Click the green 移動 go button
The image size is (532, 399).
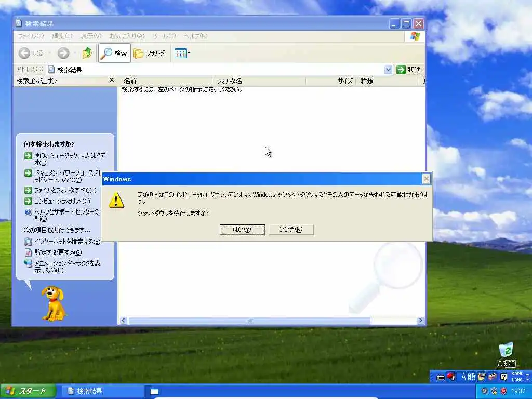(x=409, y=70)
